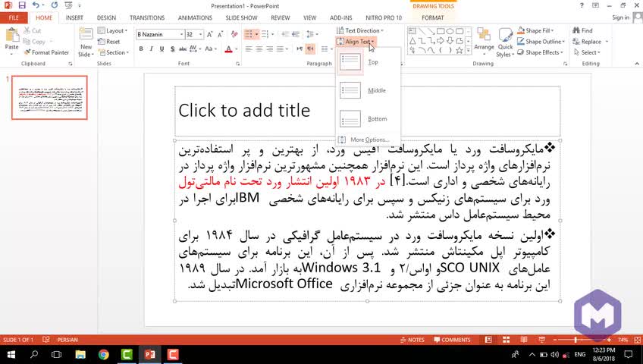Expand the Select dropdown in Editing

(x=587, y=52)
